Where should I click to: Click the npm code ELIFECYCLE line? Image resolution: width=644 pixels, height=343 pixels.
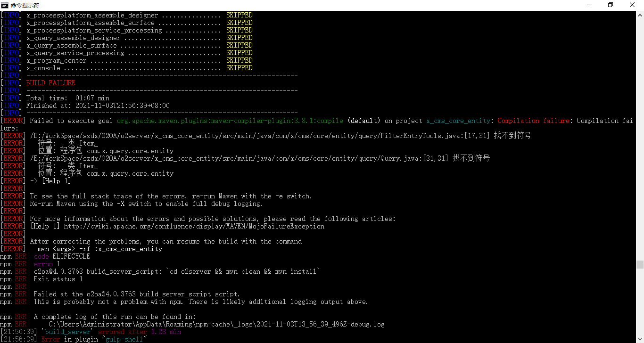45,256
